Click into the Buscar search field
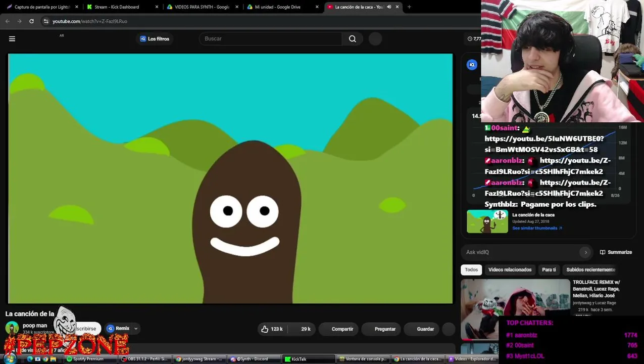Viewport: 644px width, 364px height. 271,39
